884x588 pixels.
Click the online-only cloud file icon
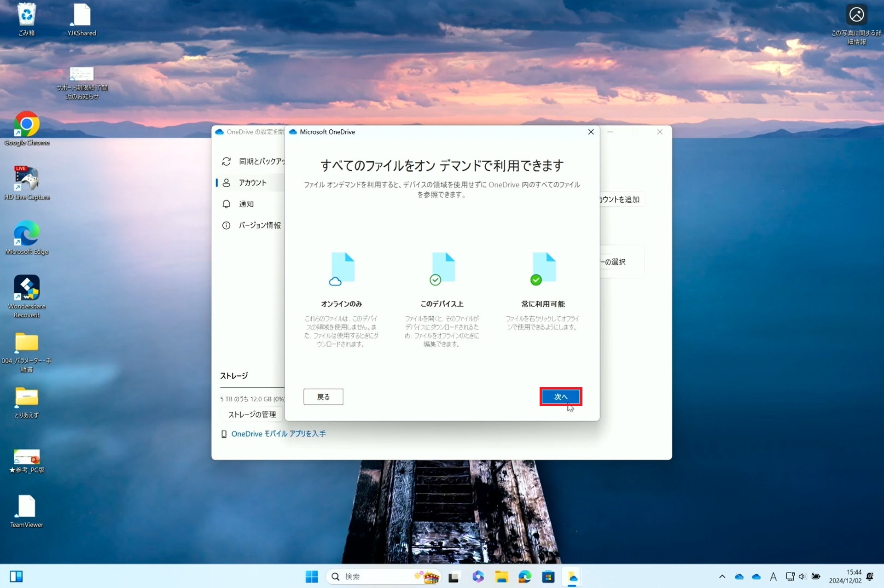pos(342,269)
